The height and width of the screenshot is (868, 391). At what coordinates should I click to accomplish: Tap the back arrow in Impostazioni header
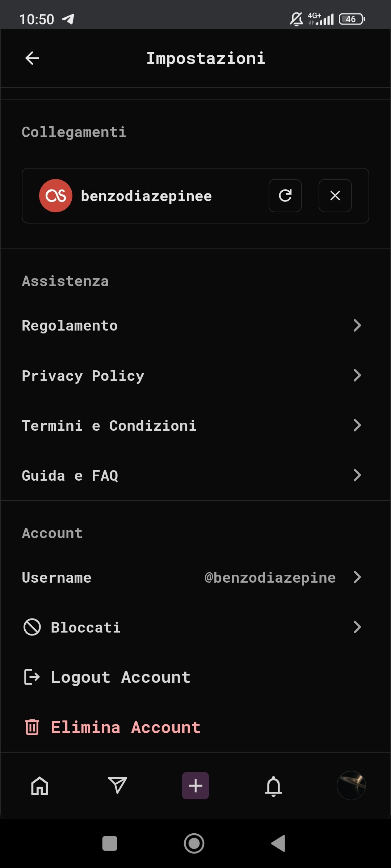(x=32, y=58)
